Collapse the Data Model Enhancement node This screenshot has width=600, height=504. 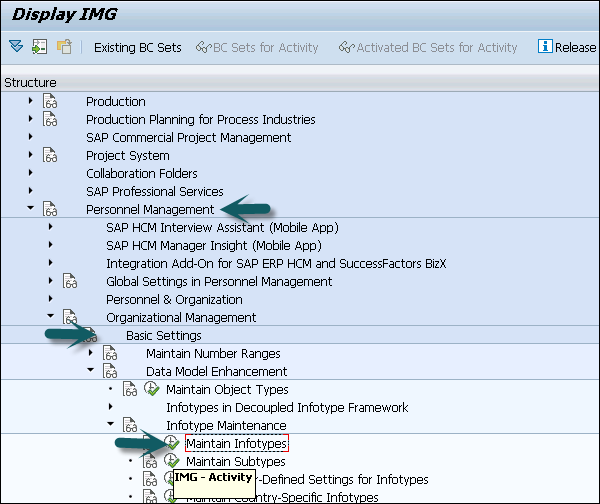point(91,371)
